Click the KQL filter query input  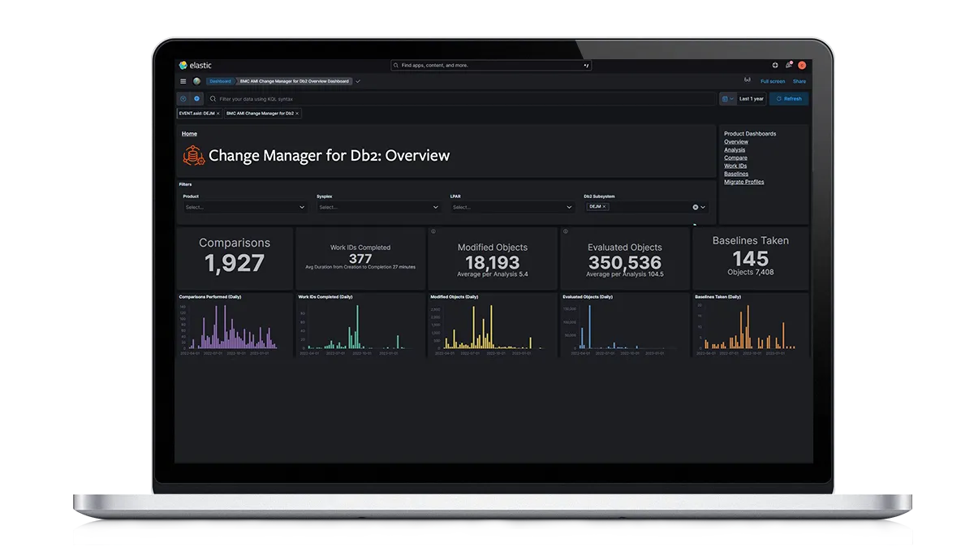[460, 99]
